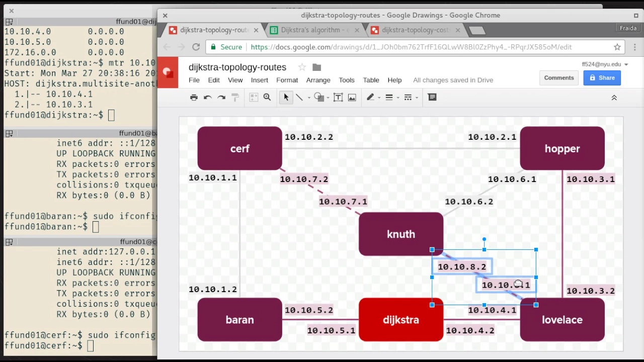Click the Chrome forward arrow
Image resolution: width=644 pixels, height=362 pixels.
[x=181, y=47]
